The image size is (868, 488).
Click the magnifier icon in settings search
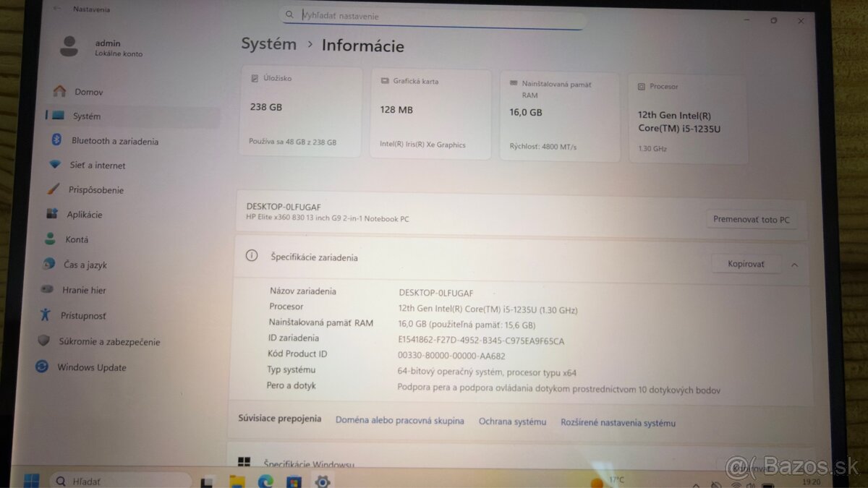coord(289,14)
